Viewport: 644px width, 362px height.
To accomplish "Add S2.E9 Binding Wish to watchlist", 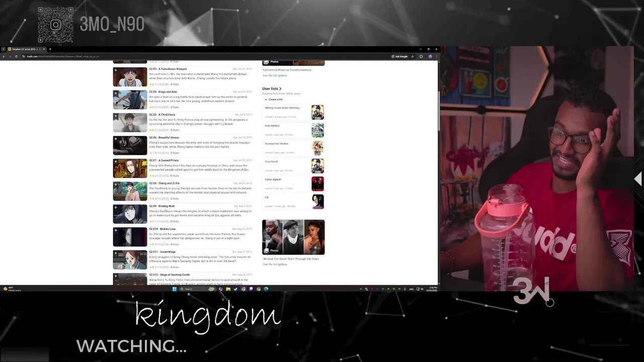I will point(115,208).
